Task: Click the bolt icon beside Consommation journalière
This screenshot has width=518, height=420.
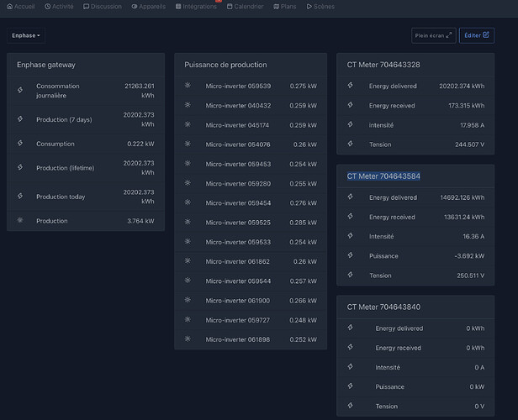Action: click(20, 90)
